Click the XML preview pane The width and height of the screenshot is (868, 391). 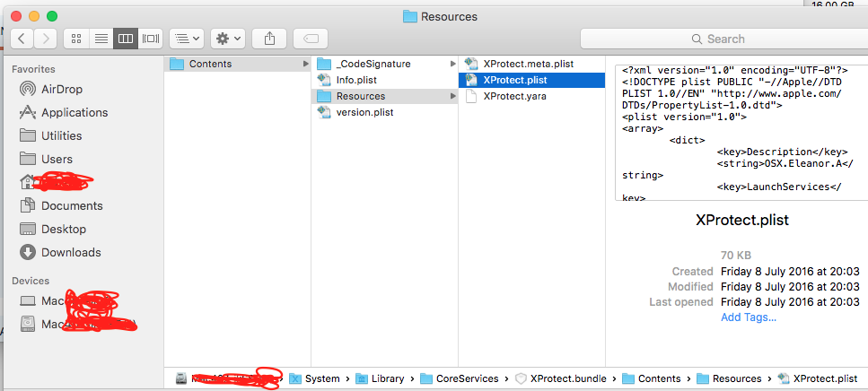[741, 133]
